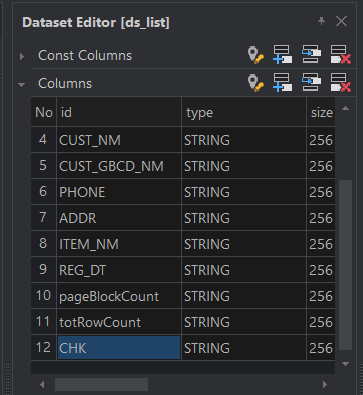
Task: Open type STRING cell for CHK
Action: [244, 348]
